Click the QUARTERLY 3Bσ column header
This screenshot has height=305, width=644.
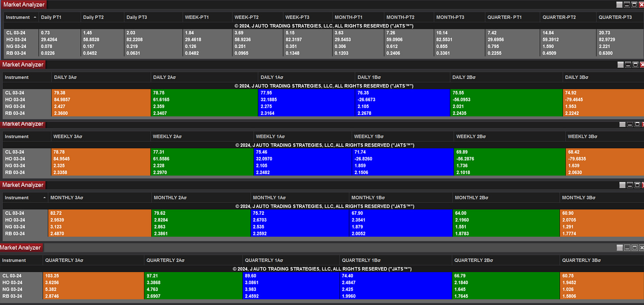pyautogui.click(x=602, y=260)
